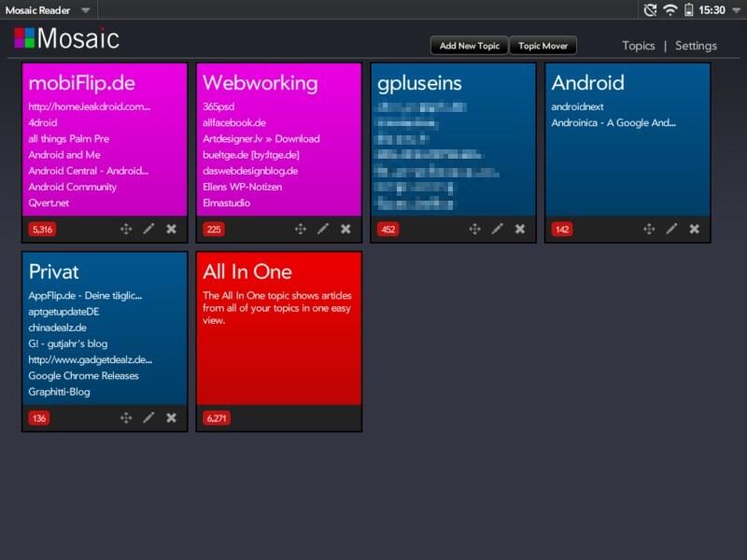Click the 6,271 unread badge on All In One

217,418
